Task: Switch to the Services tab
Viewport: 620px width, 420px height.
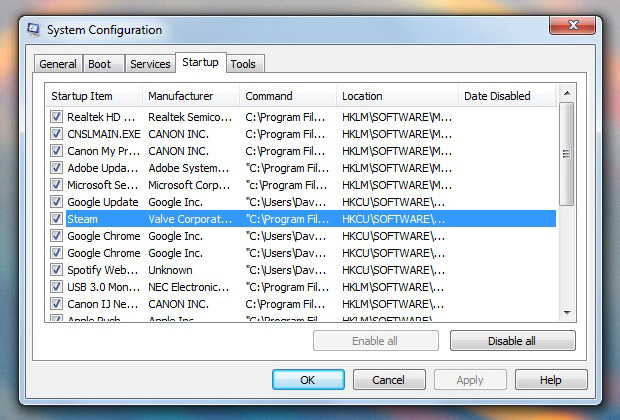Action: [x=150, y=64]
